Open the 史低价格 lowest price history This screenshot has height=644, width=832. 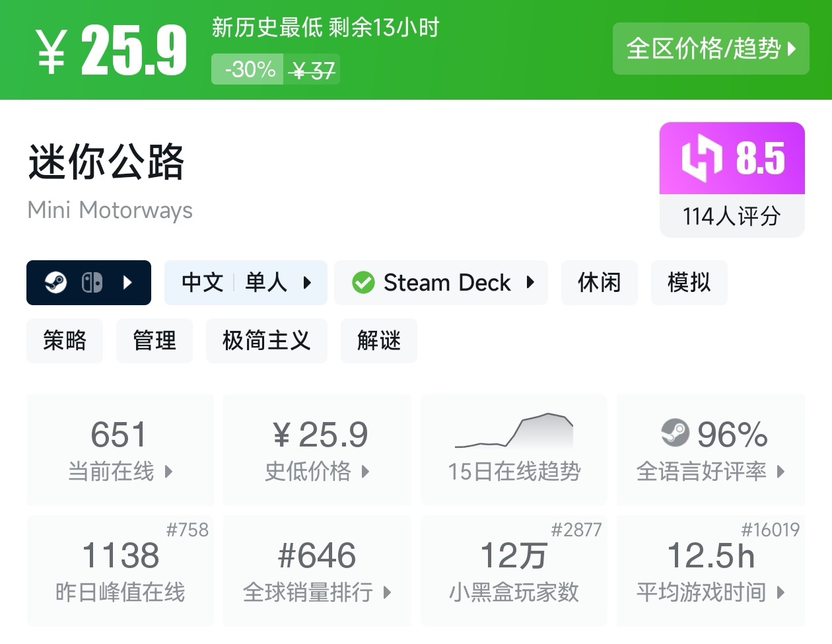coord(317,450)
